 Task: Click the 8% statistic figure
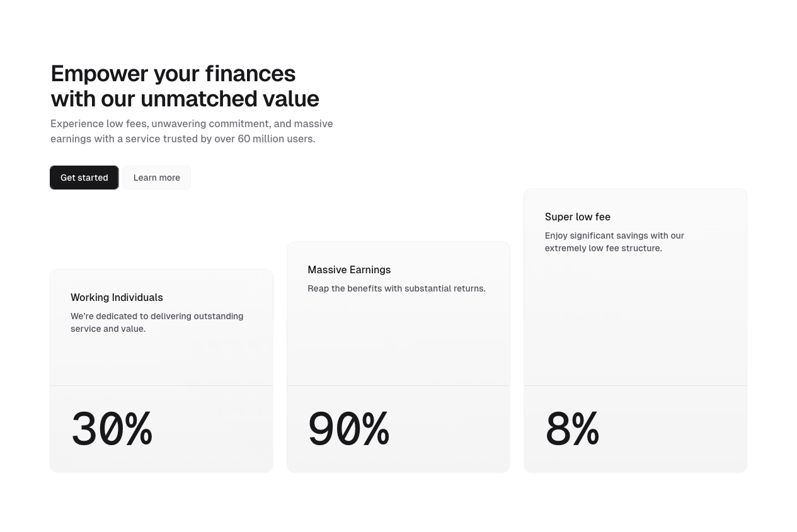coord(572,429)
